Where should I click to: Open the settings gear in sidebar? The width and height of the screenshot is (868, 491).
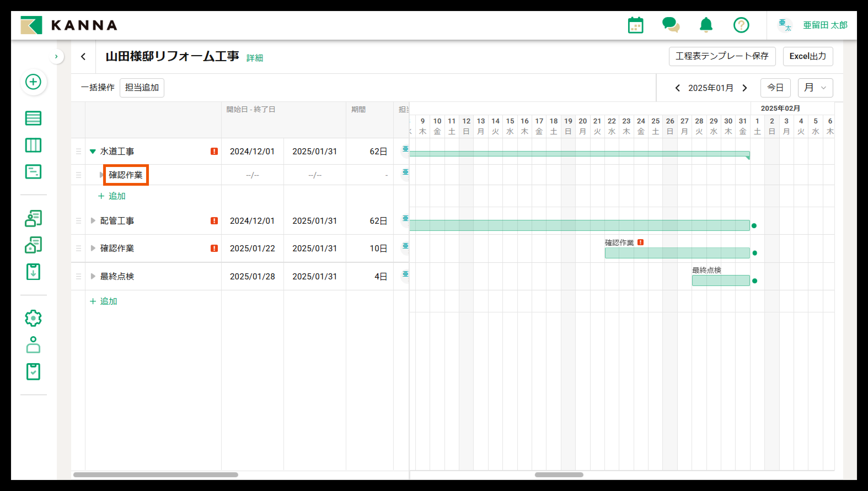33,318
